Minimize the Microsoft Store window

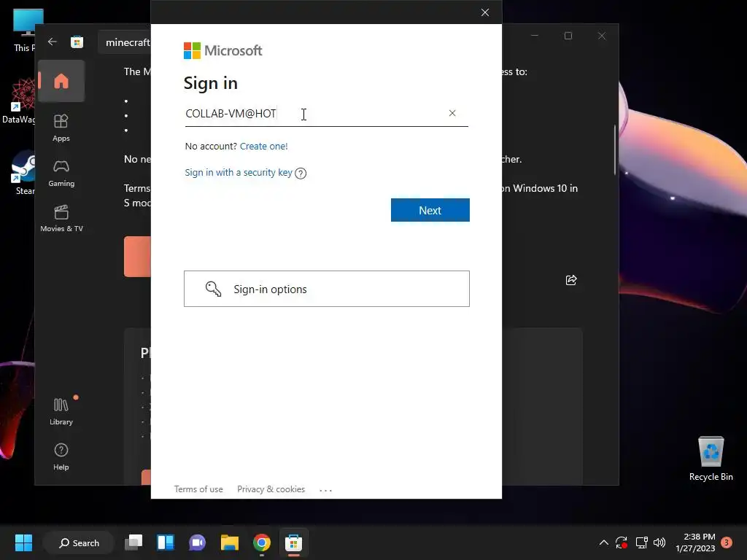tap(535, 36)
